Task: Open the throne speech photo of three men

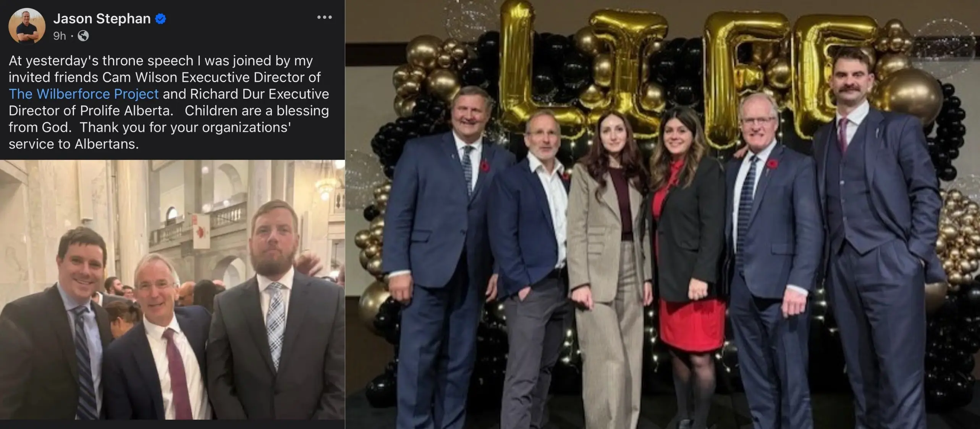Action: (172, 290)
